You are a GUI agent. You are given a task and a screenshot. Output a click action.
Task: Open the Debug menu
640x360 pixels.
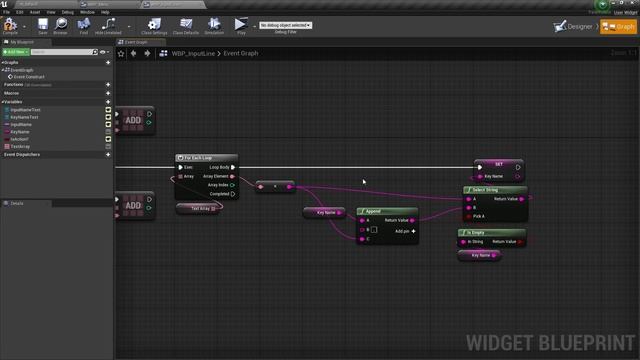68,12
